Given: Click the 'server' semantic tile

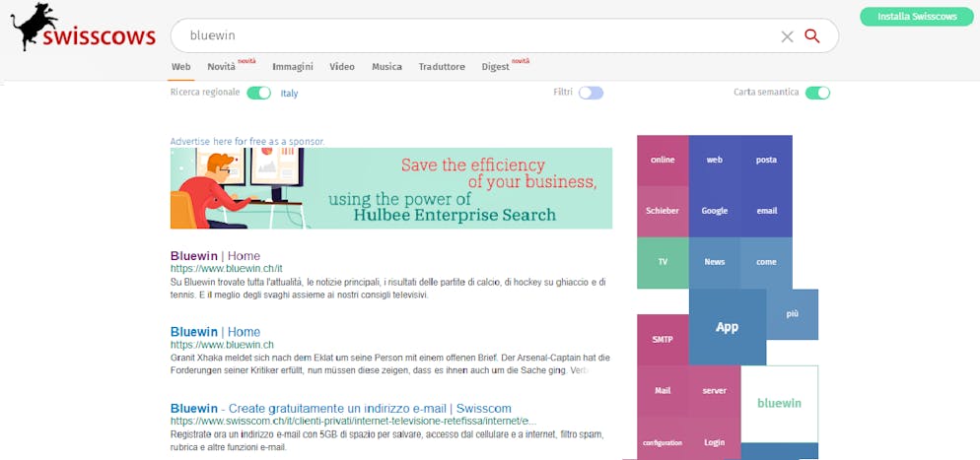Looking at the screenshot, I should 715,391.
